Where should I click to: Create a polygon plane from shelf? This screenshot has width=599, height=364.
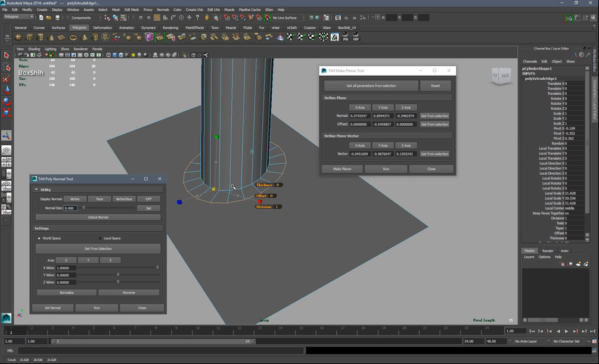coord(61,37)
